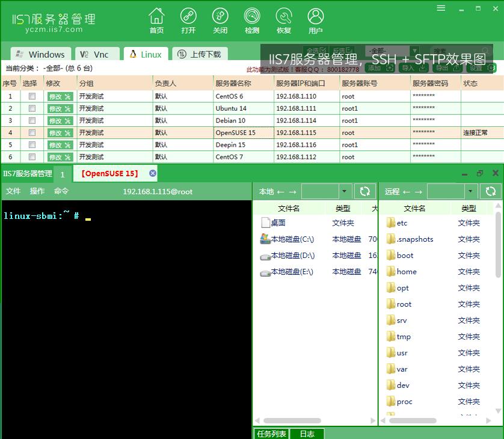
Task: Open the remote path dropdown
Action: coord(470,191)
